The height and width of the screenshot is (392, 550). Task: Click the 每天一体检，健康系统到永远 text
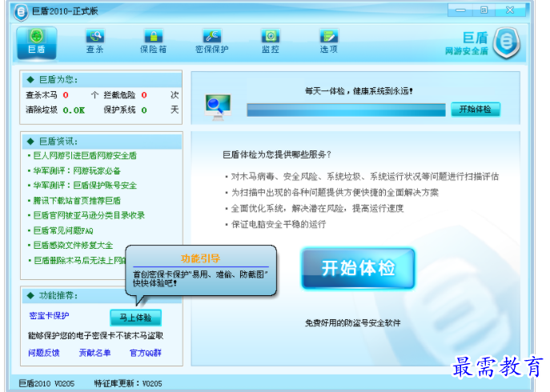click(359, 91)
